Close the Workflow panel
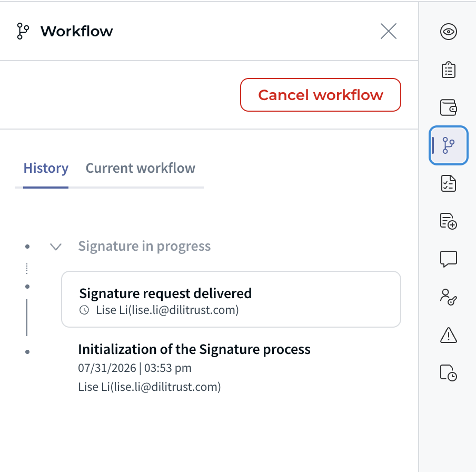This screenshot has height=472, width=476. [x=389, y=31]
